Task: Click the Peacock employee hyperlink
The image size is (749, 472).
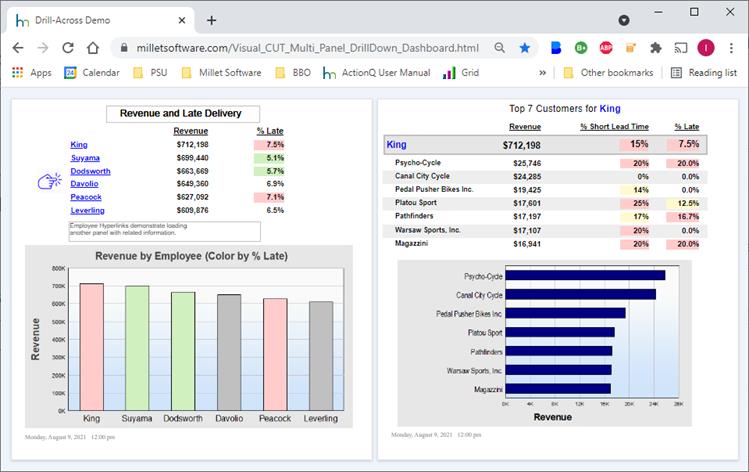Action: 86,197
